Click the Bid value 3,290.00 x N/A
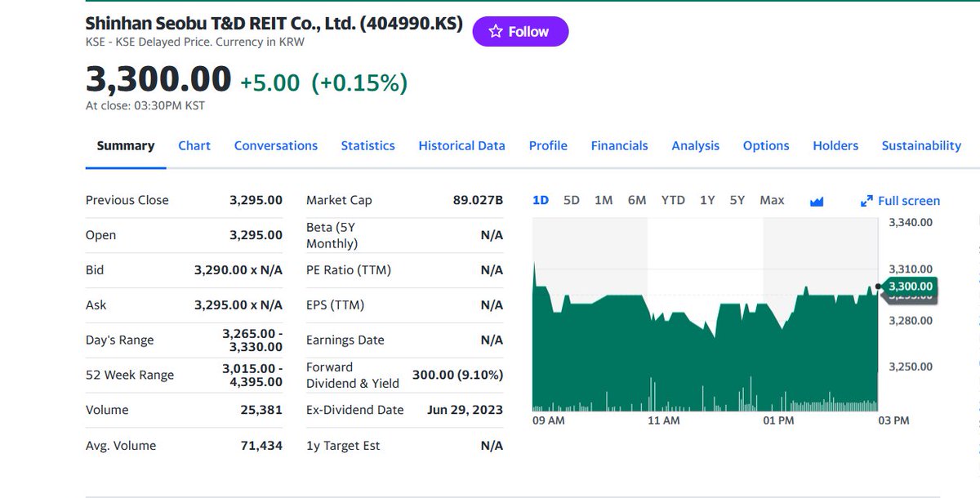Viewport: 980px width, 498px height. (238, 269)
